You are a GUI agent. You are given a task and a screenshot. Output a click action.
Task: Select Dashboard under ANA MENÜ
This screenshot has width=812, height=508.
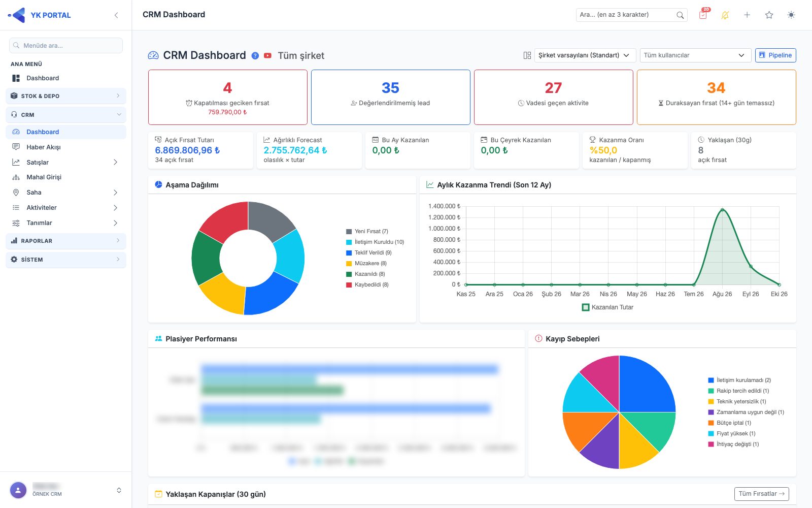66,78
